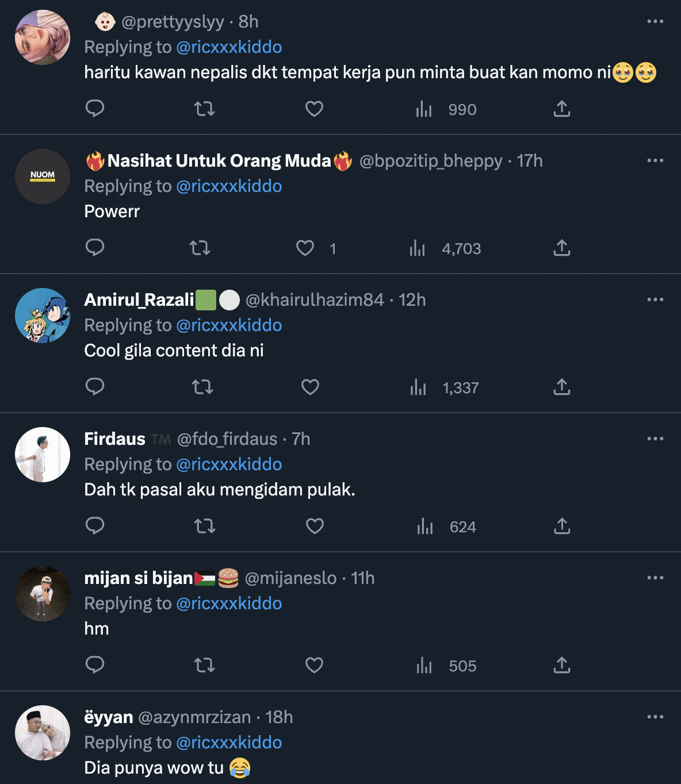Open more options on Nasihat Untuk Orang Muda tweet
Screen dimensions: 681x784
[x=655, y=160]
